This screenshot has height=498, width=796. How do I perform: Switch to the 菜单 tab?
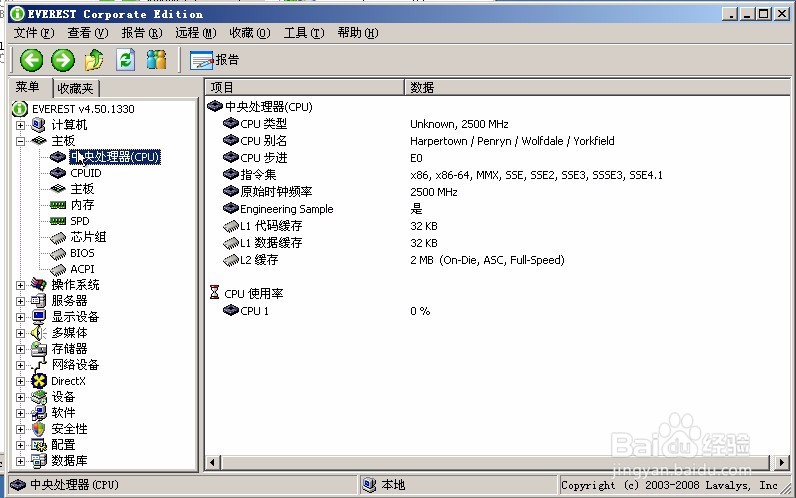point(28,87)
